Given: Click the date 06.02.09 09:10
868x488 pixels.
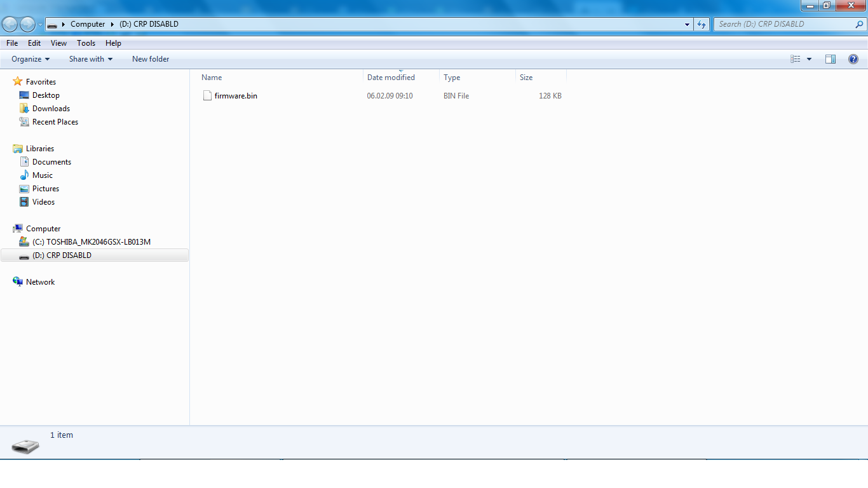Looking at the screenshot, I should 390,96.
